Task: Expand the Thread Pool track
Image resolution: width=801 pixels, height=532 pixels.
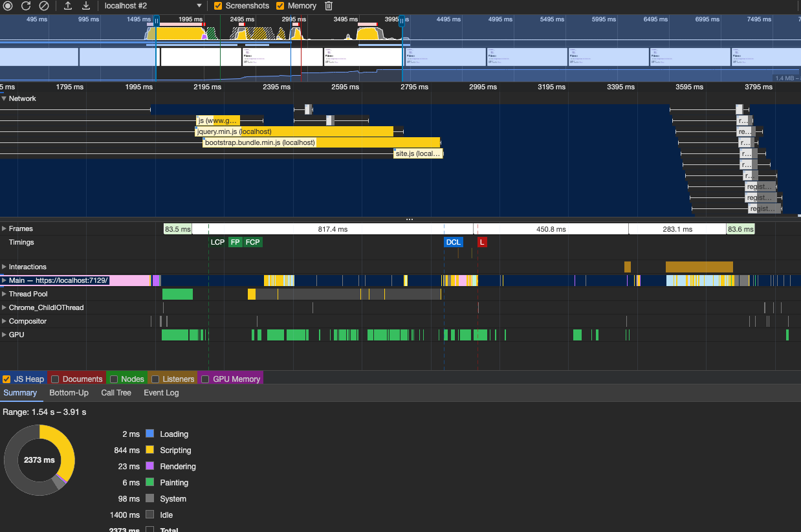Action: tap(4, 294)
